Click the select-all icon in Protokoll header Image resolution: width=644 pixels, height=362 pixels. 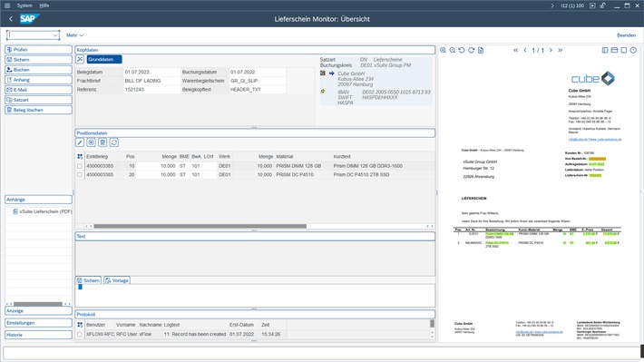(80, 325)
